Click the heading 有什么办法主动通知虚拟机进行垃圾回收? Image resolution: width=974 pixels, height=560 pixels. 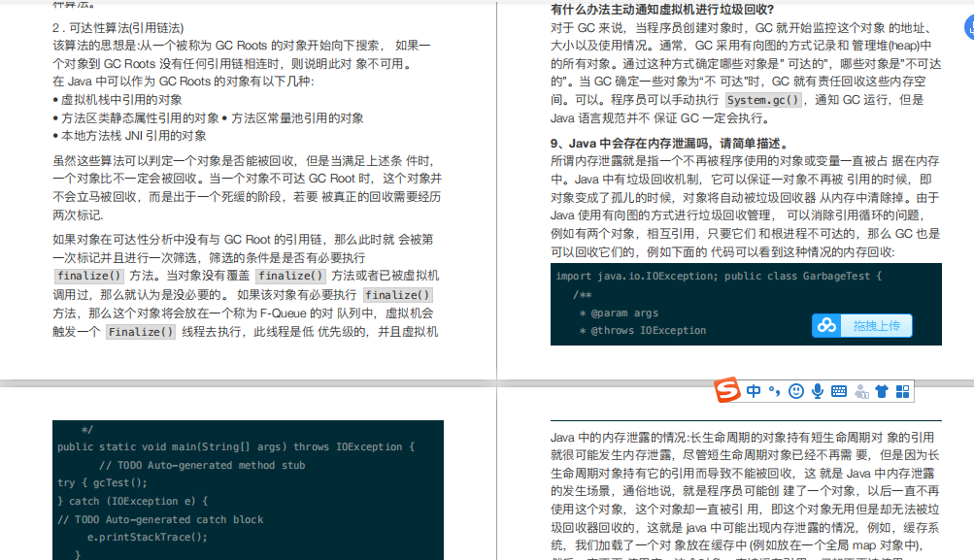[x=663, y=10]
